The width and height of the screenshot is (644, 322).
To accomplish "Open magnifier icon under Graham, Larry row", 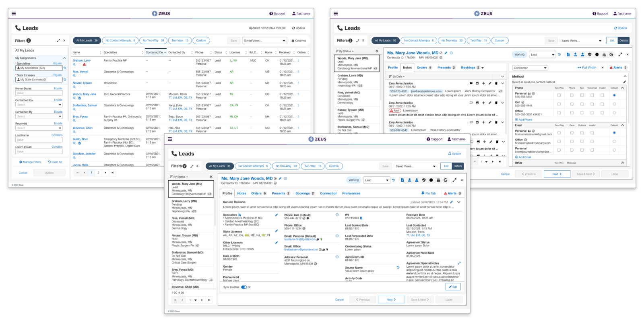I will tap(74, 64).
